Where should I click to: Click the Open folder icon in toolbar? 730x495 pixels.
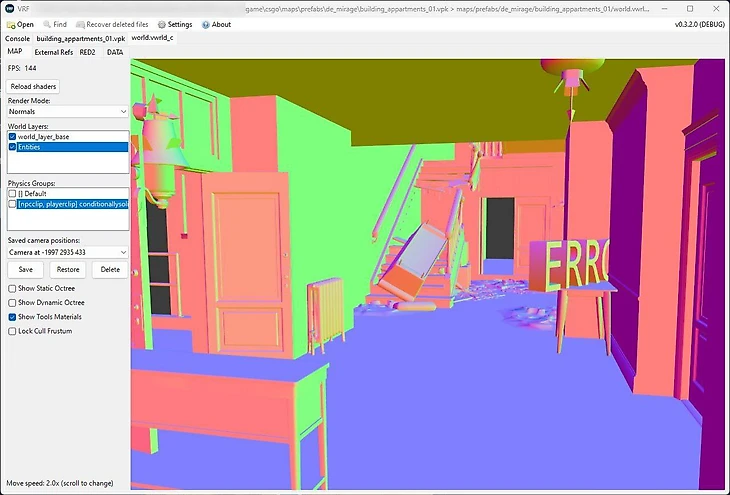(10, 24)
